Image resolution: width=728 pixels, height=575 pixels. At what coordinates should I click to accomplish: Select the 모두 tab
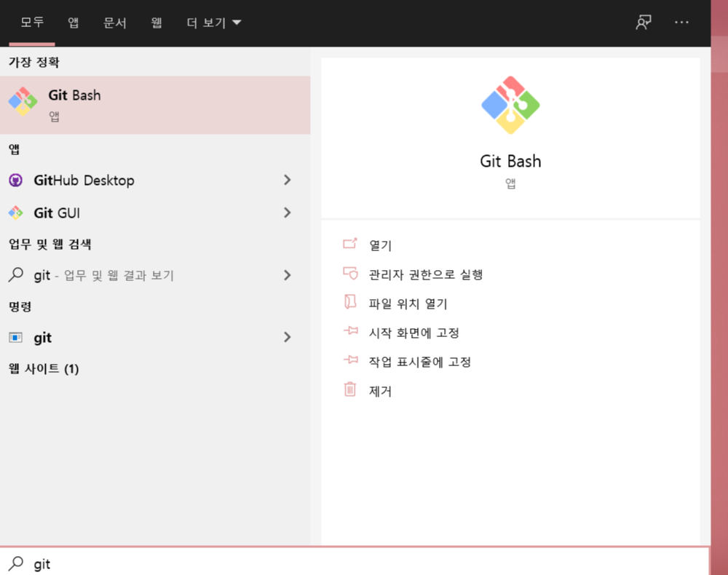click(x=32, y=23)
